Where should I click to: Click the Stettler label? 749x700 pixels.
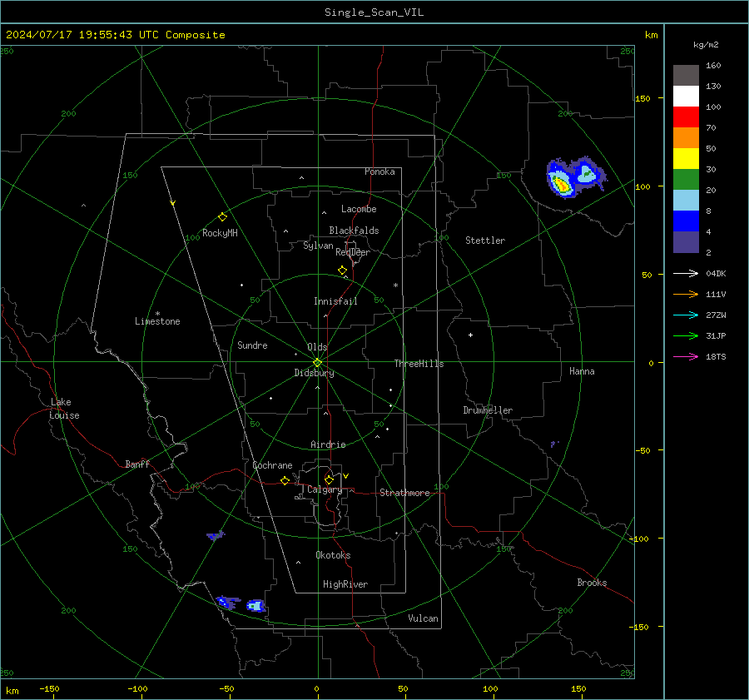coord(485,241)
